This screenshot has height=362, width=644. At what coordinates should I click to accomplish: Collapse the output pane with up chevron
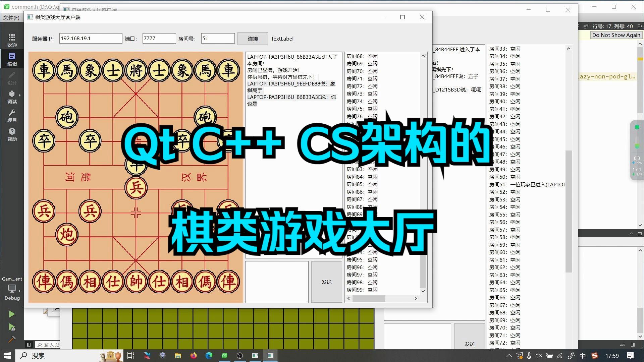click(632, 234)
